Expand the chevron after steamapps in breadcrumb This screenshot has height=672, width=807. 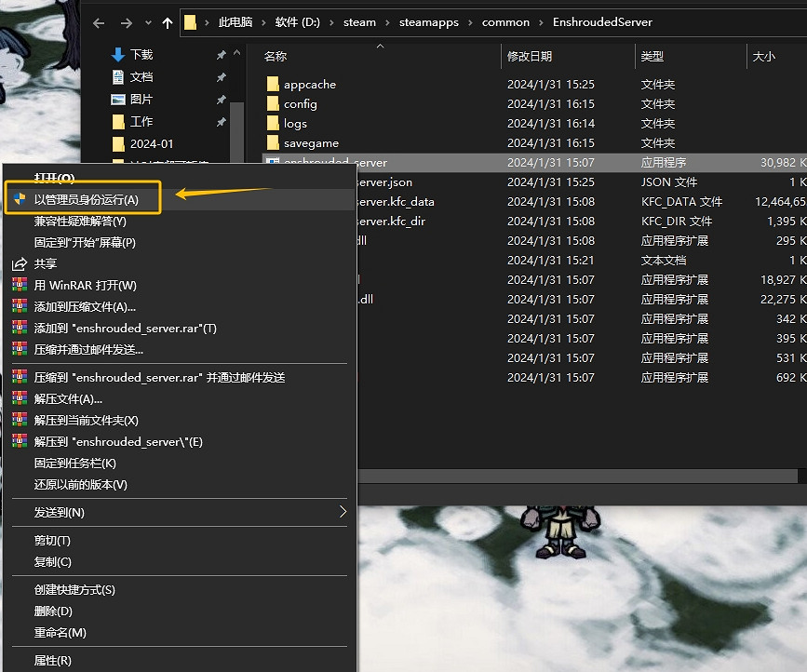(471, 22)
